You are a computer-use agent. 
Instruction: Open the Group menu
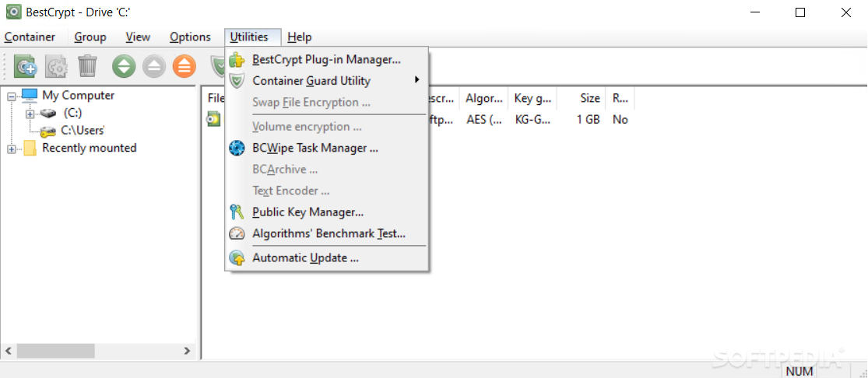pos(90,37)
